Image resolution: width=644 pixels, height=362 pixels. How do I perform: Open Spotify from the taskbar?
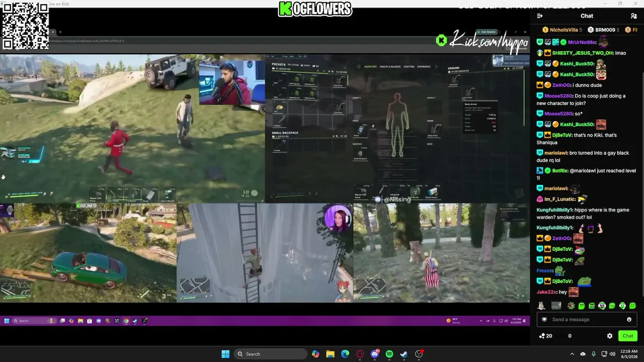(x=389, y=354)
